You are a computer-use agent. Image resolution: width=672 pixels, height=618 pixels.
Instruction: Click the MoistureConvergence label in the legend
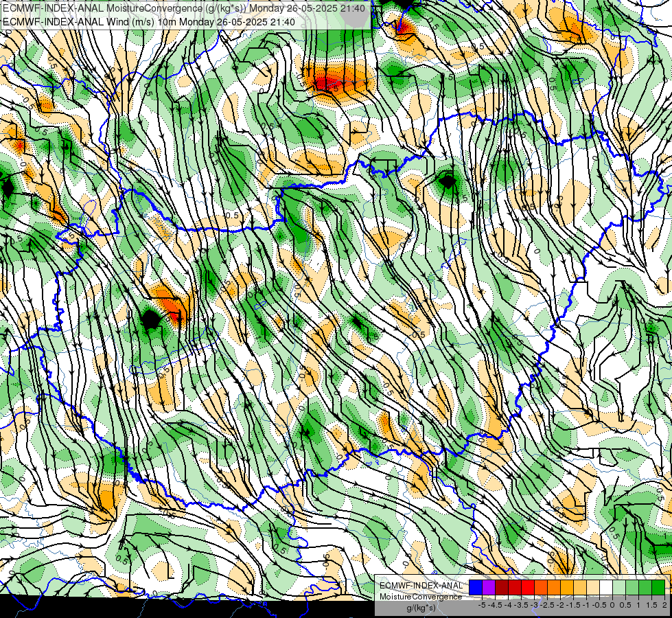421,597
